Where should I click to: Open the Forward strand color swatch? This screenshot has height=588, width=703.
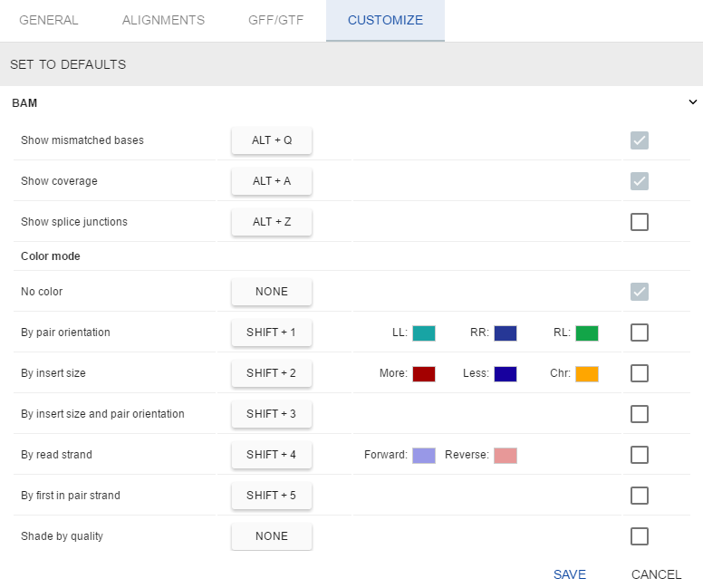click(x=424, y=456)
